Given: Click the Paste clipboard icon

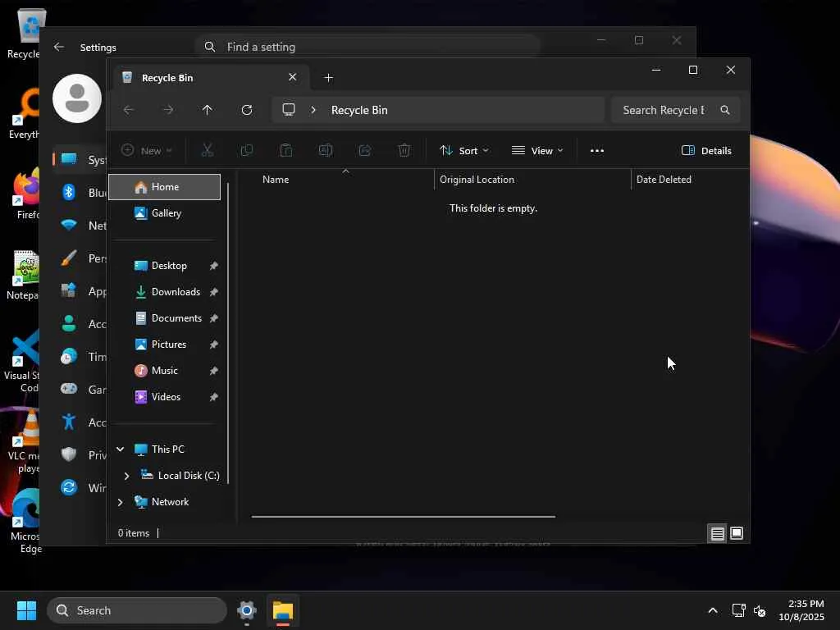Looking at the screenshot, I should (x=286, y=151).
